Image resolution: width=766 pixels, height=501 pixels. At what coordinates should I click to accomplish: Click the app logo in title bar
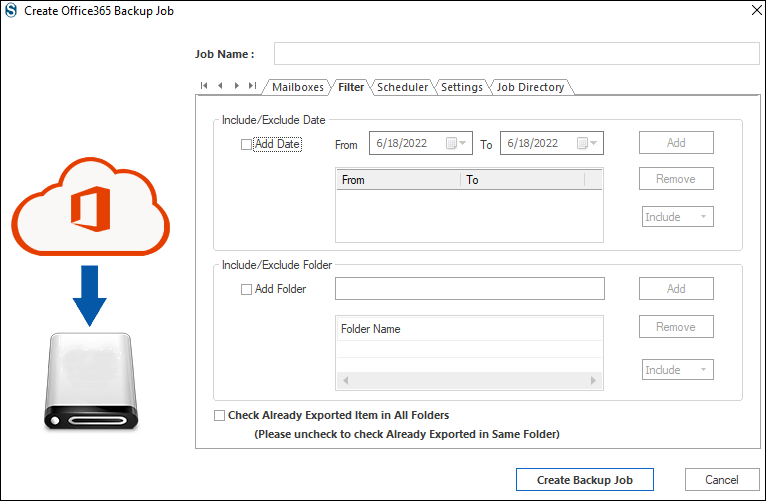click(x=12, y=12)
